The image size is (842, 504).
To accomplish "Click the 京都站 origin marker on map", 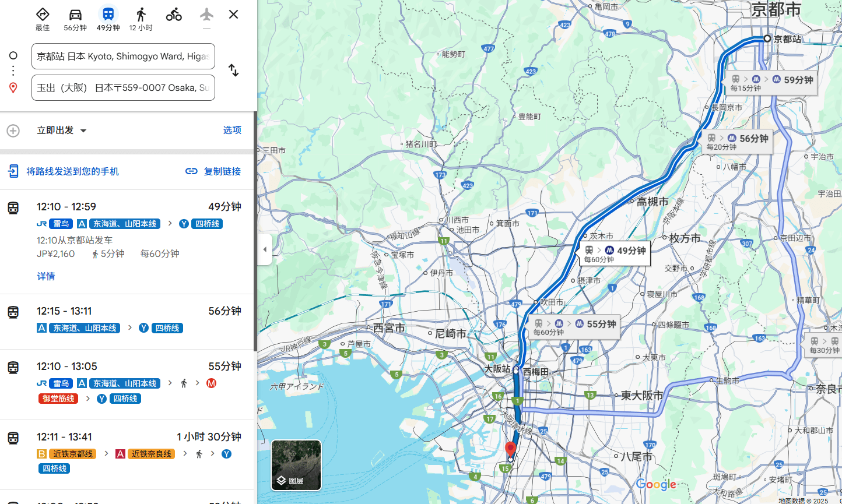I will [x=767, y=38].
